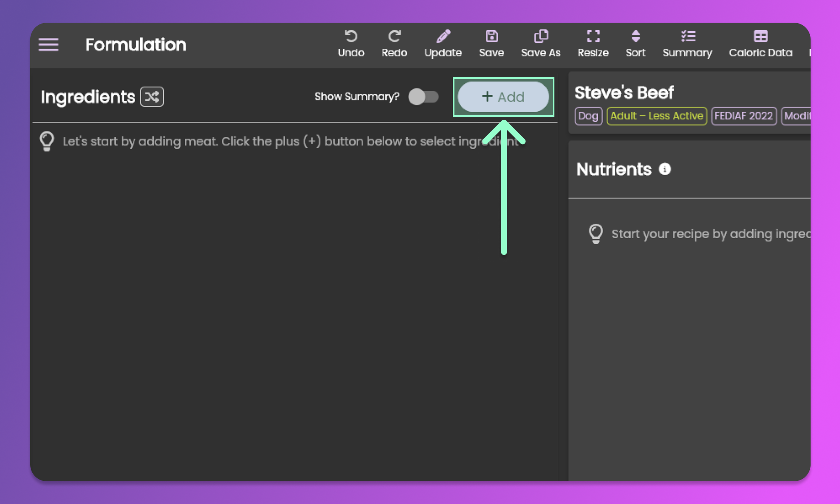Screen dimensions: 840x504
Task: Click the Undo icon
Action: tap(351, 37)
